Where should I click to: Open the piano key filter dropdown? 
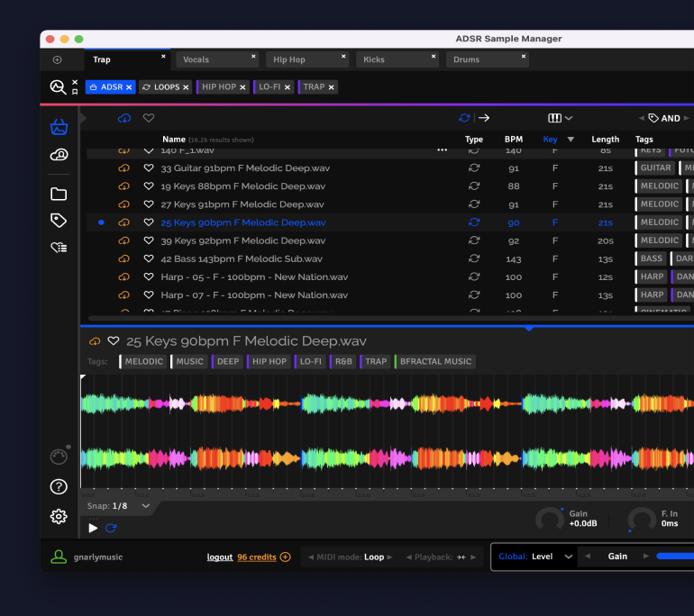point(561,118)
